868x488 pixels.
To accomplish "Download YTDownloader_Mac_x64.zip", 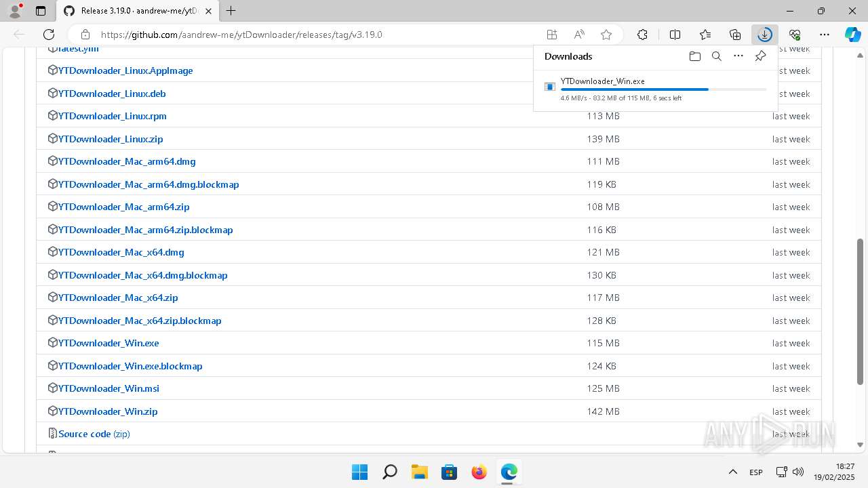I will point(118,298).
